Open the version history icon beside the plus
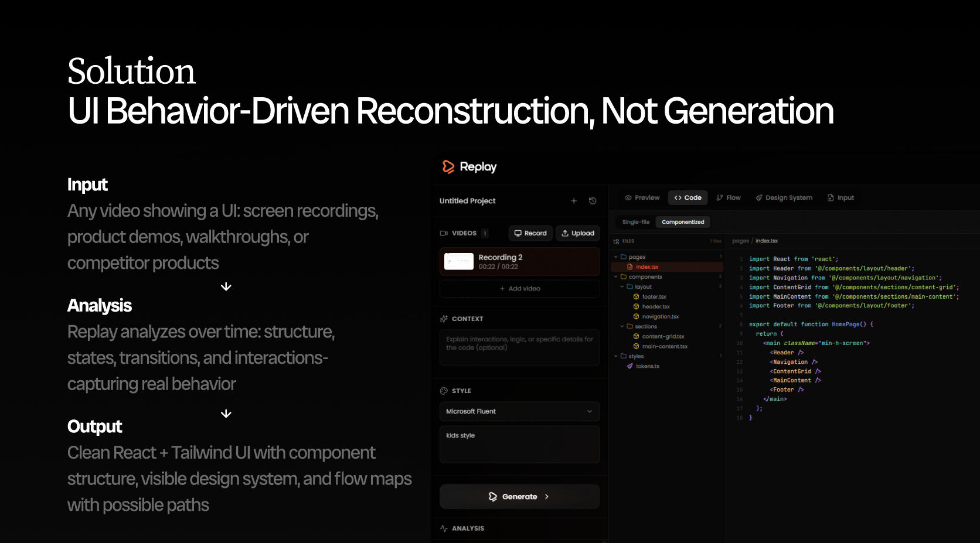The height and width of the screenshot is (543, 980). tap(592, 200)
